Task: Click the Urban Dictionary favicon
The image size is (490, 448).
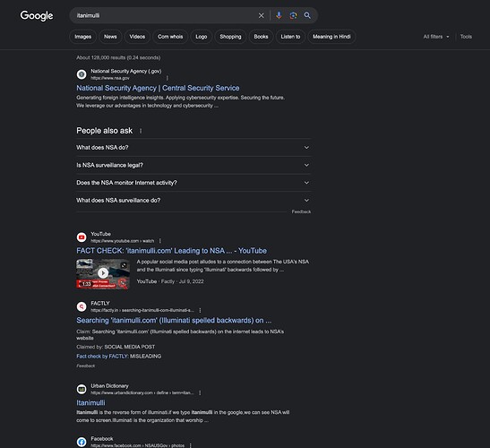Action: tap(82, 389)
